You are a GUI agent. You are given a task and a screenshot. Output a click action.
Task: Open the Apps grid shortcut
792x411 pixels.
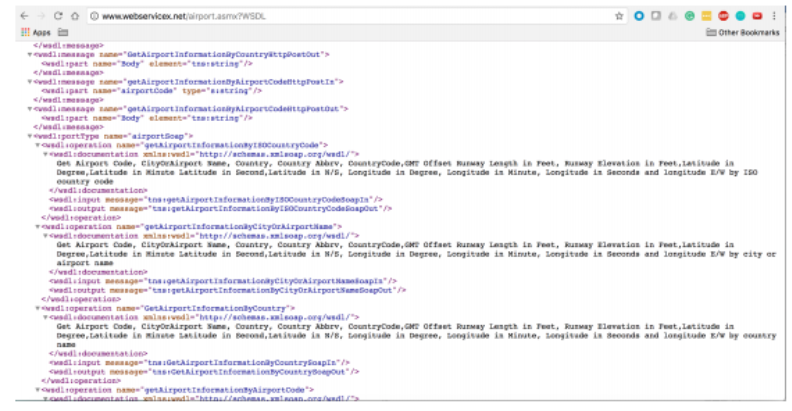[35, 32]
